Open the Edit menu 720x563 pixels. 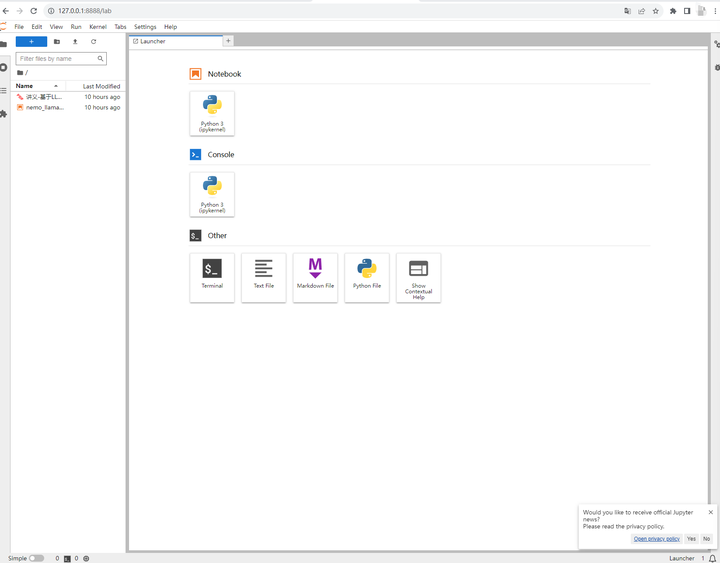coord(37,27)
